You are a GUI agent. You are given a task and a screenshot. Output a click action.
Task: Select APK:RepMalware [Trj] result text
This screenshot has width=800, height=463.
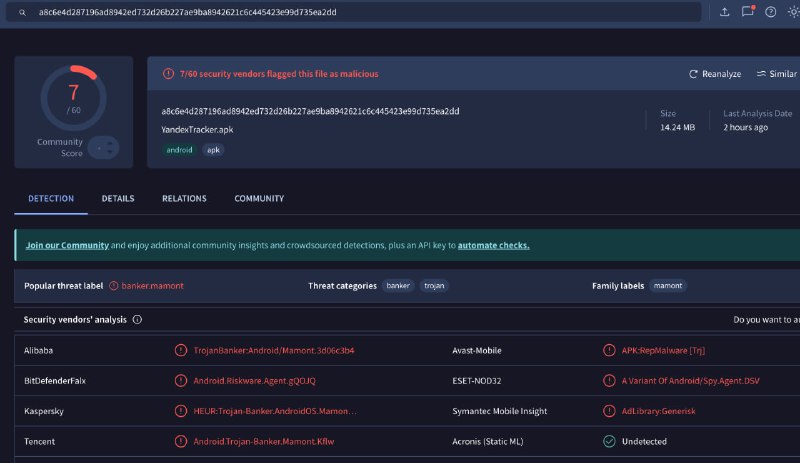click(x=663, y=351)
